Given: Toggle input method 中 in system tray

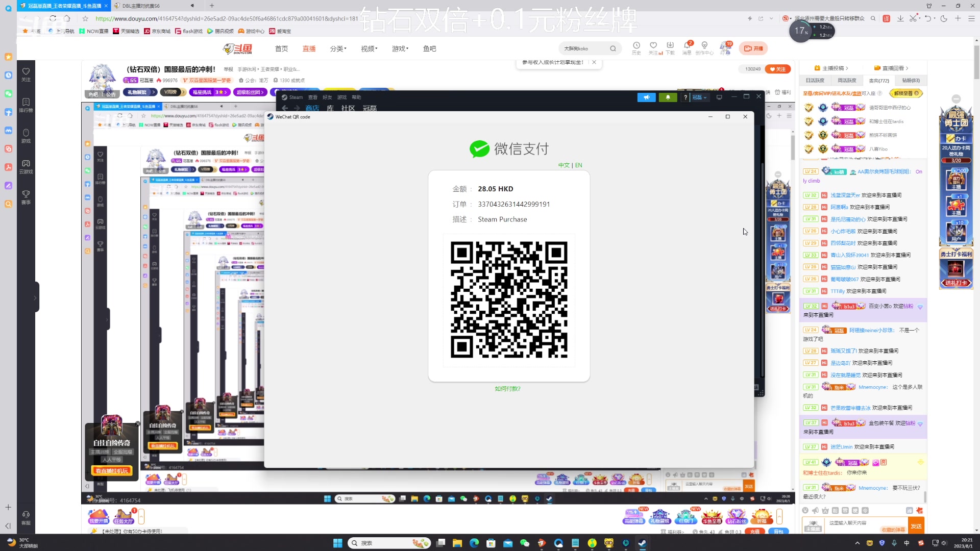Looking at the screenshot, I should tap(907, 543).
